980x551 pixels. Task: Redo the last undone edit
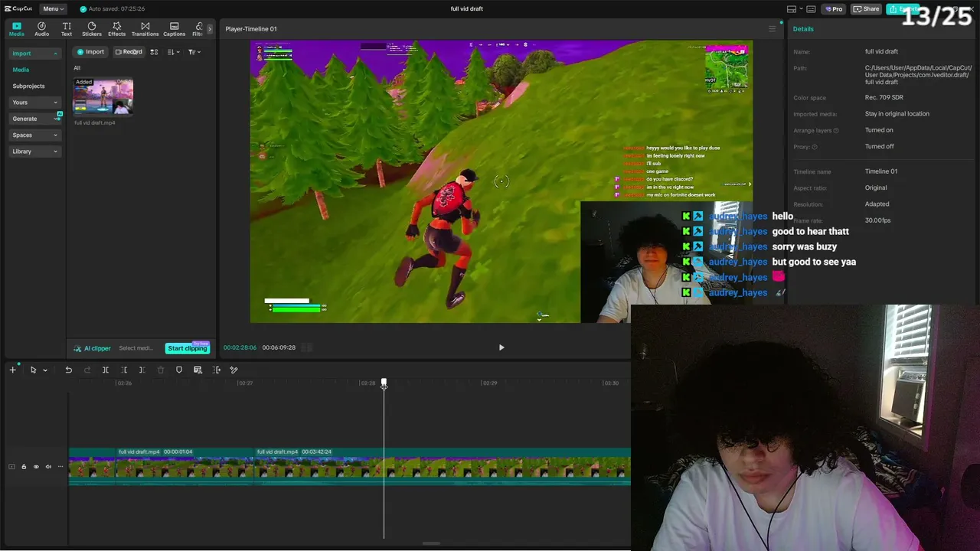tap(87, 370)
